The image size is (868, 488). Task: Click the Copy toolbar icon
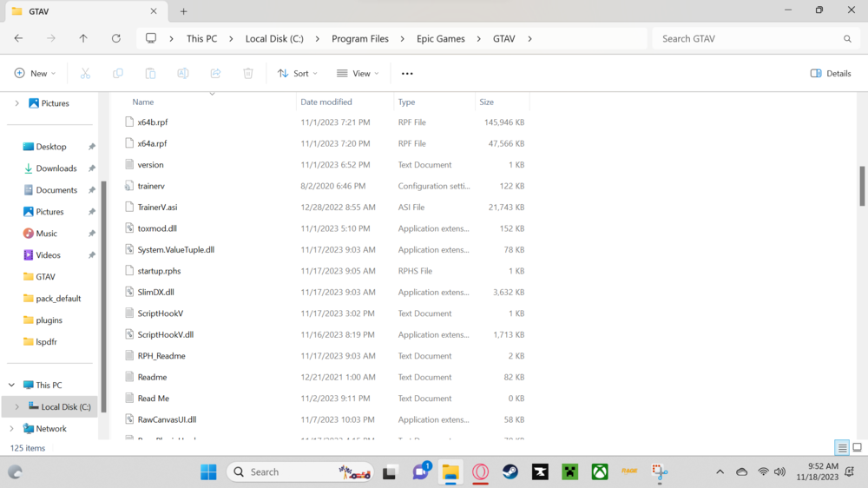[x=118, y=73]
